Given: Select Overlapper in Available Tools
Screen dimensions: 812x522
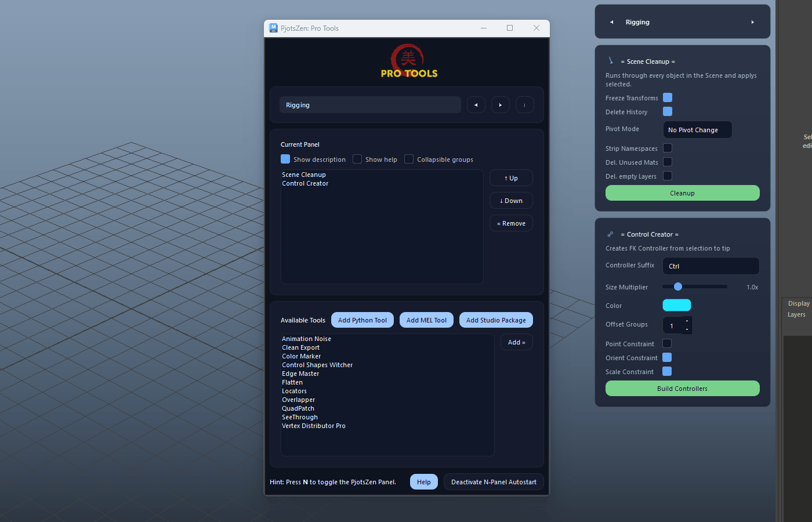Looking at the screenshot, I should point(298,400).
